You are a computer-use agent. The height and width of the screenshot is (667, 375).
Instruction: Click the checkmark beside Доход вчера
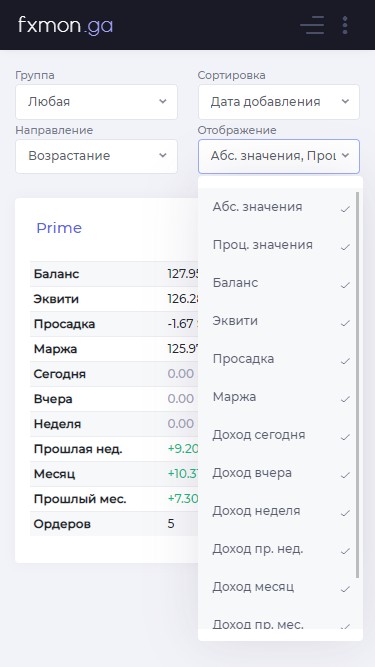[x=346, y=475]
